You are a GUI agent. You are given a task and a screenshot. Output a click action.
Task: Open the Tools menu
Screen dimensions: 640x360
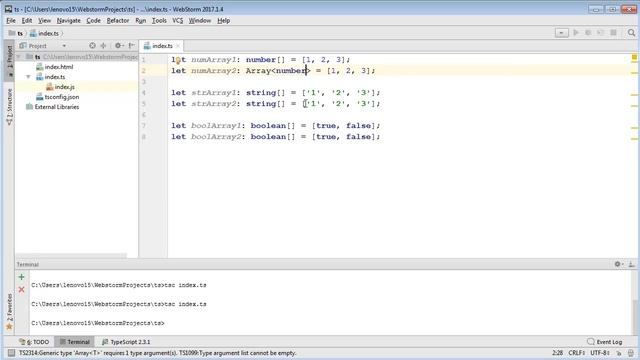click(159, 20)
